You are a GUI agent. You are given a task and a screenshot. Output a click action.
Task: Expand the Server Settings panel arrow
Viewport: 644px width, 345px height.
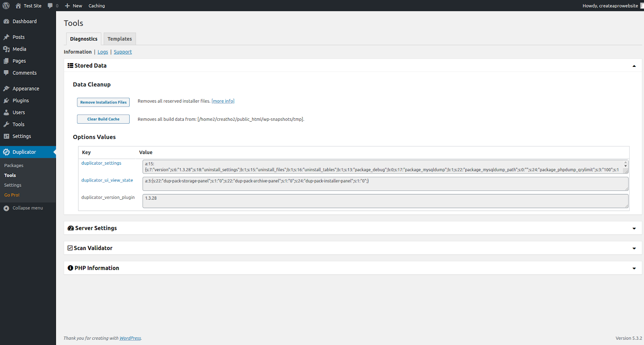click(634, 229)
